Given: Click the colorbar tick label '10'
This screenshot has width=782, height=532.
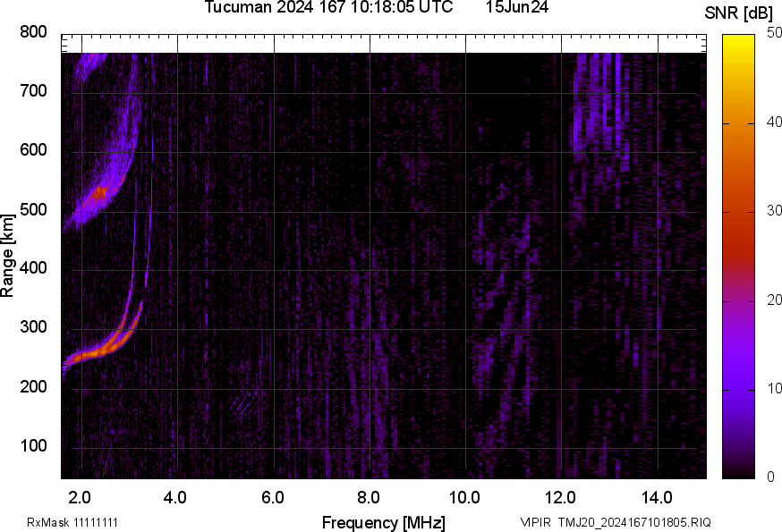Looking at the screenshot, I should [x=774, y=388].
